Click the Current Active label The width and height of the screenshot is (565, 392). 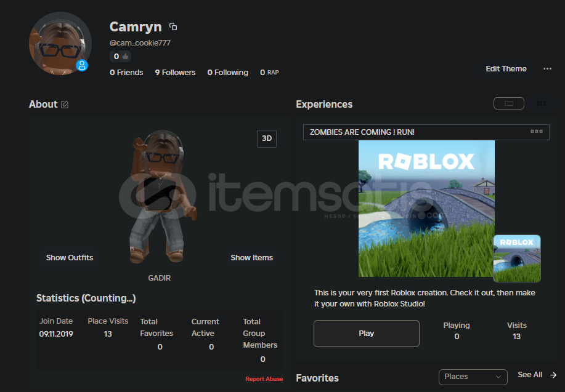tap(205, 327)
